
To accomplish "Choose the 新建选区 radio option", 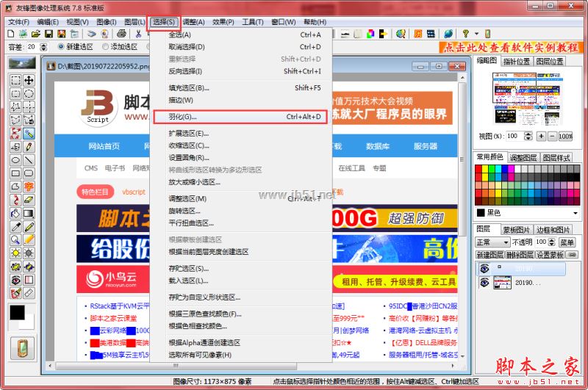I will [x=76, y=47].
